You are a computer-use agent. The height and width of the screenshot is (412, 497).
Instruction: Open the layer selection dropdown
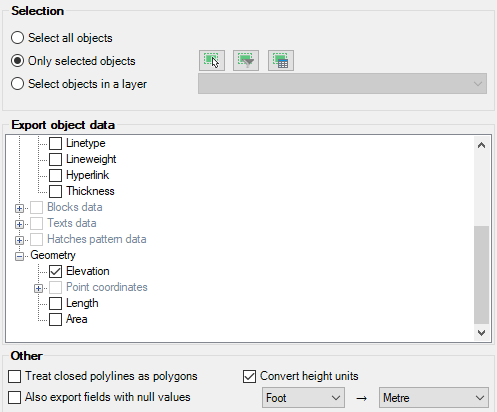342,83
